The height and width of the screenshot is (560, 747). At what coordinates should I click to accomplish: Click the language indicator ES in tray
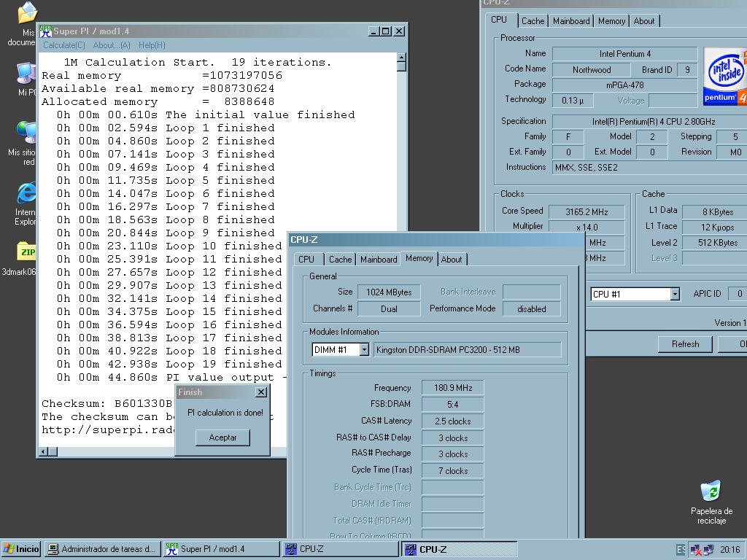click(x=681, y=550)
